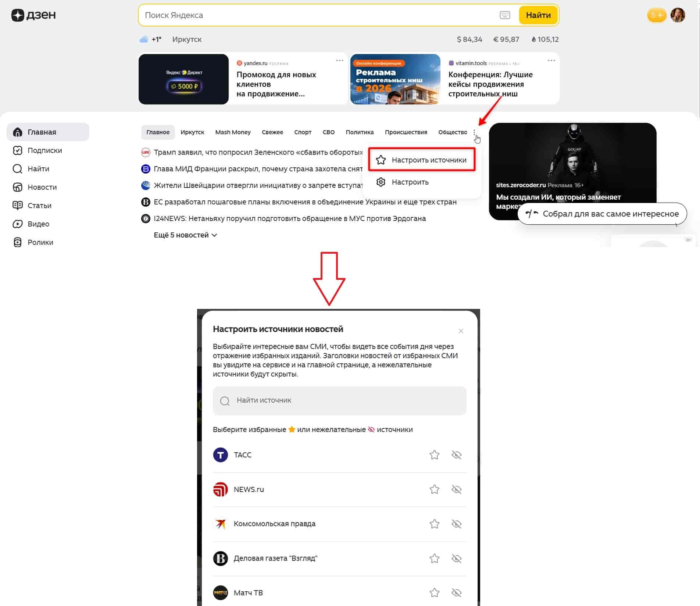Open the yellow notifications badge 5+
The height and width of the screenshot is (606, 700).
coord(656,15)
